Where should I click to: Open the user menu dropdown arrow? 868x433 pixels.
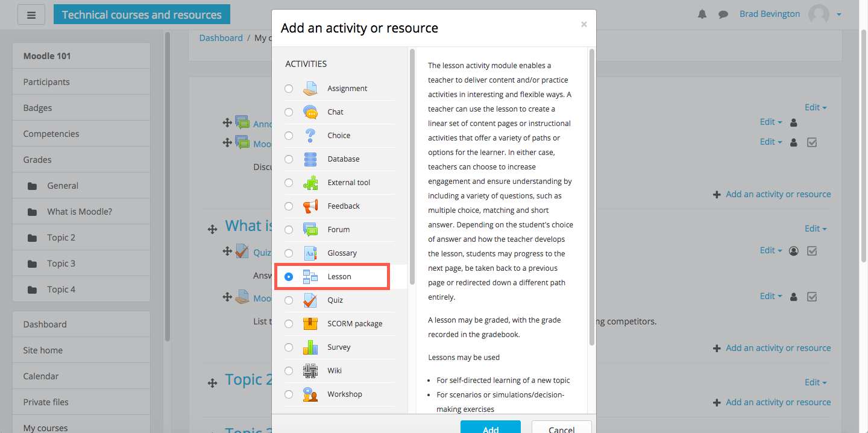point(838,14)
